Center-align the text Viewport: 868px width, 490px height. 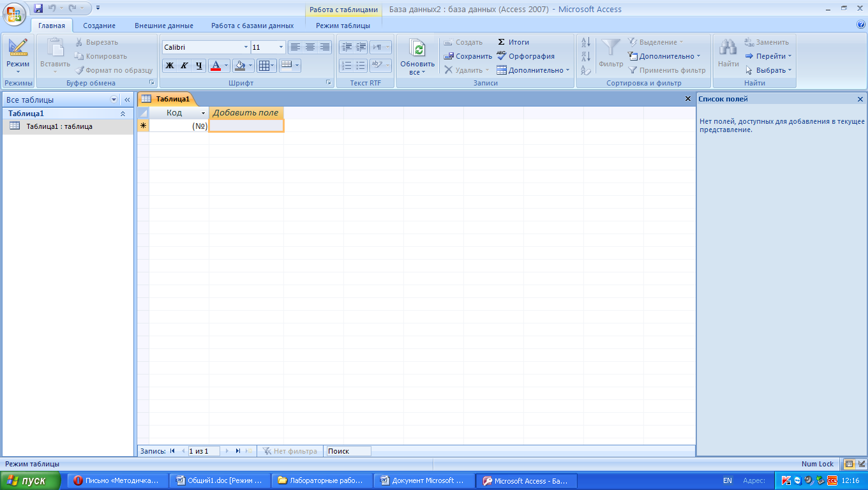tap(310, 47)
